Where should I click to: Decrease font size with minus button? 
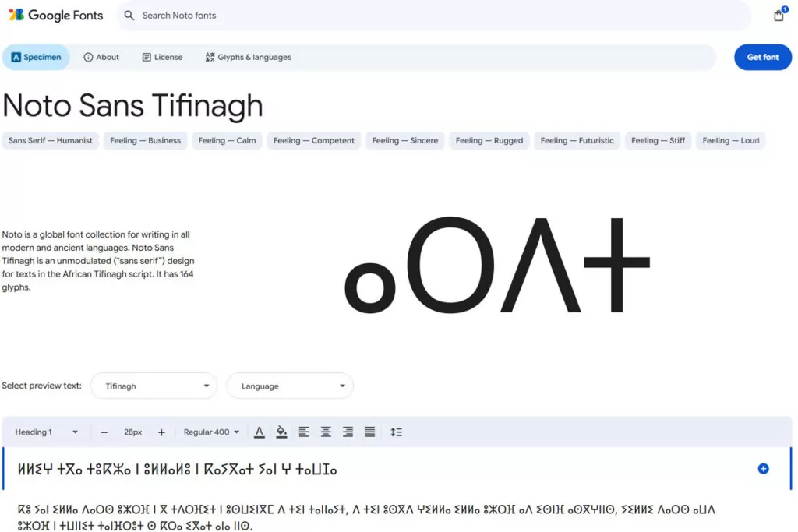104,432
